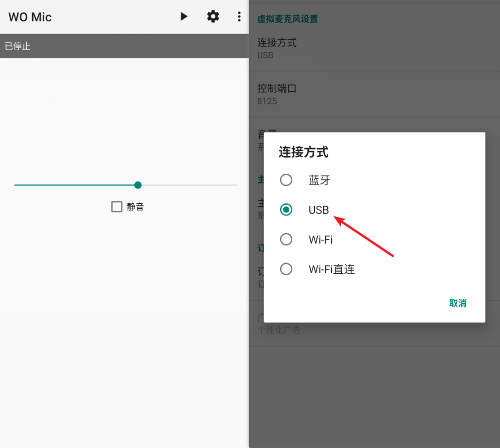Click the USB value under 连接方式
The image size is (500, 448).
click(x=264, y=55)
